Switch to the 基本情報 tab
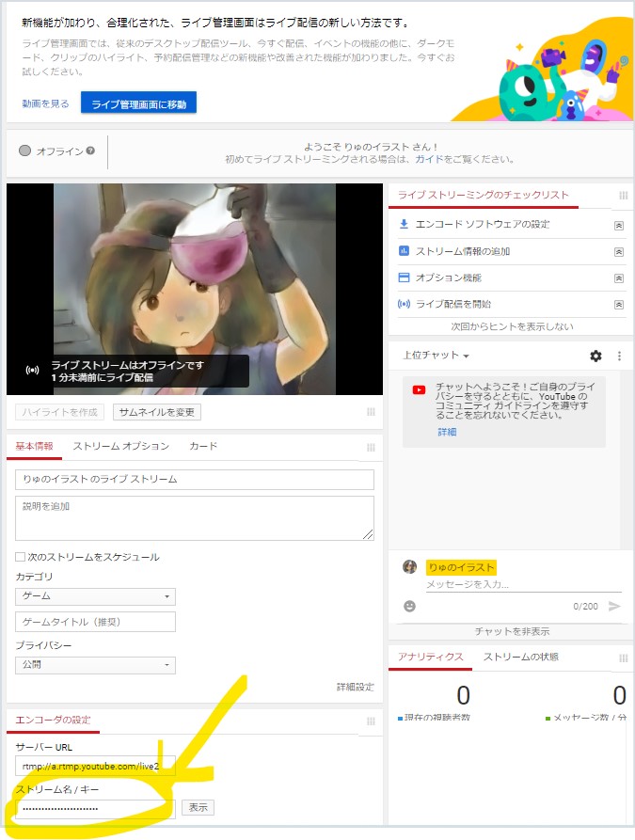Viewport: 635px width, 840px height. [x=34, y=446]
